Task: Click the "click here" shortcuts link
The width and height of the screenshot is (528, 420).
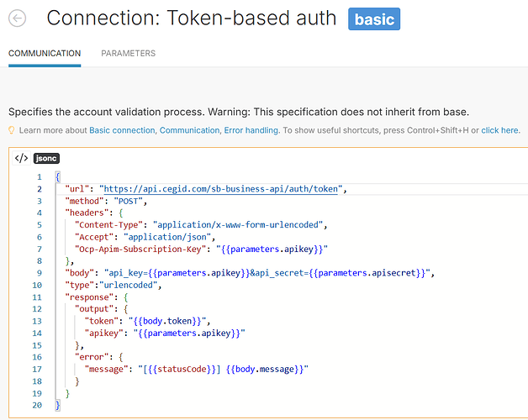Action: 499,130
